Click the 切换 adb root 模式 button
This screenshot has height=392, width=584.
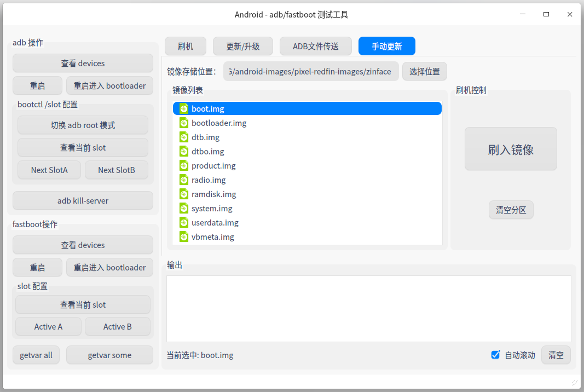click(83, 125)
